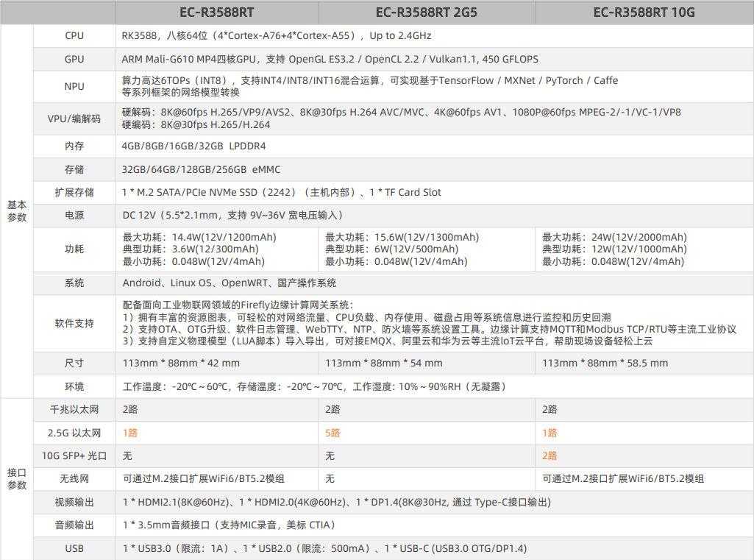Select the 软件支持 row label
The height and width of the screenshot is (560, 754).
coord(74,322)
